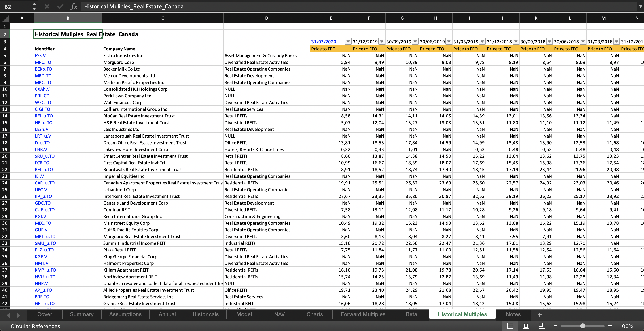The height and width of the screenshot is (331, 644).
Task: Select the Charts sheet tab
Action: [315, 314]
